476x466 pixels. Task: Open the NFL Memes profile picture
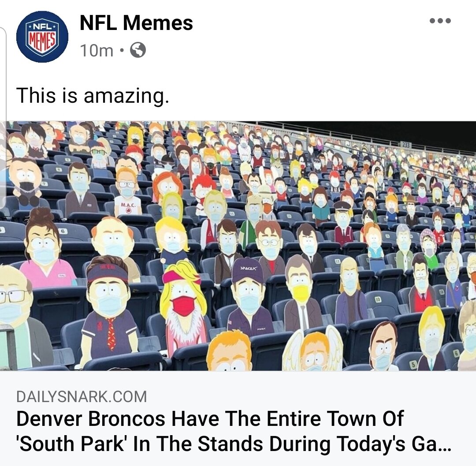tap(42, 37)
